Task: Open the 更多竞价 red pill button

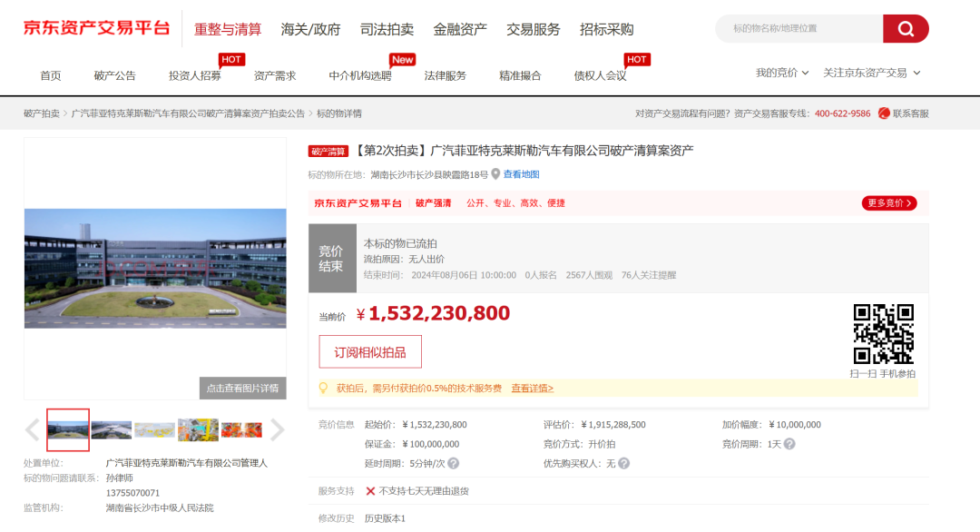Action: coord(888,203)
